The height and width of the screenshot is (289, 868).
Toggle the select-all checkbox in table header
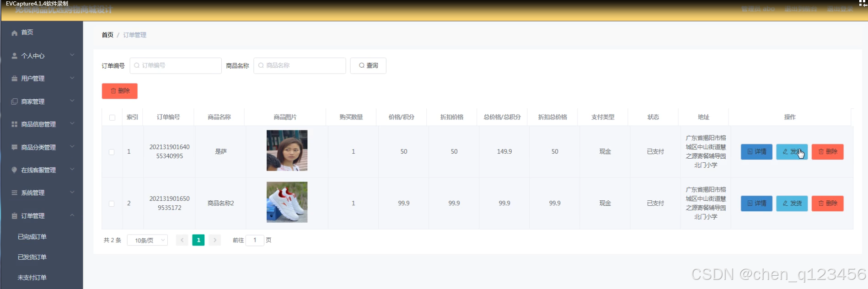pyautogui.click(x=112, y=118)
